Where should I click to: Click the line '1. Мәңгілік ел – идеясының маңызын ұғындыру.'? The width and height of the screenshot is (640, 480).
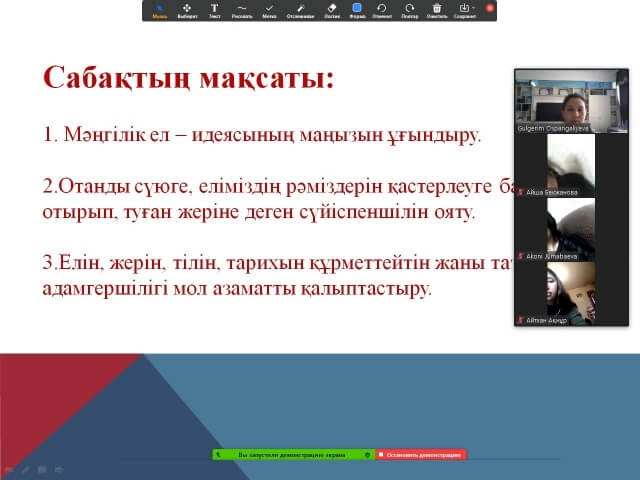pyautogui.click(x=262, y=135)
